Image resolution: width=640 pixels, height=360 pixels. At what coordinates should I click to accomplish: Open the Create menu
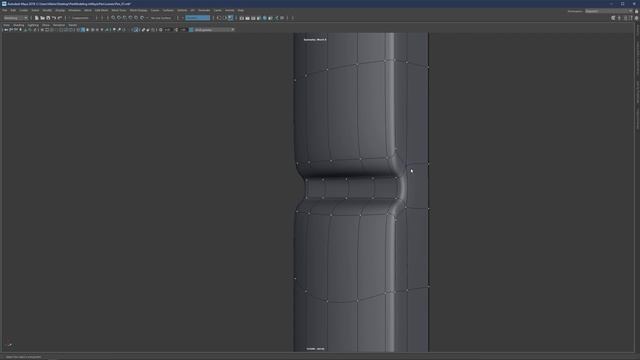(x=24, y=10)
